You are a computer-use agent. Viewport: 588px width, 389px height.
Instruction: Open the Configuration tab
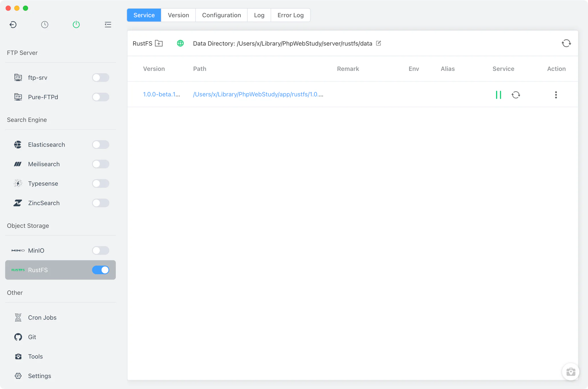coord(221,15)
